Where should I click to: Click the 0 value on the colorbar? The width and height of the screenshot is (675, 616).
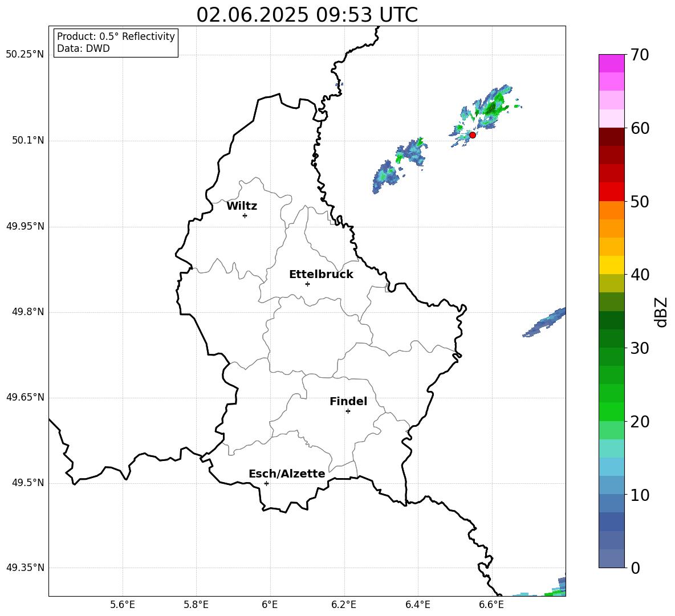pyautogui.click(x=635, y=568)
